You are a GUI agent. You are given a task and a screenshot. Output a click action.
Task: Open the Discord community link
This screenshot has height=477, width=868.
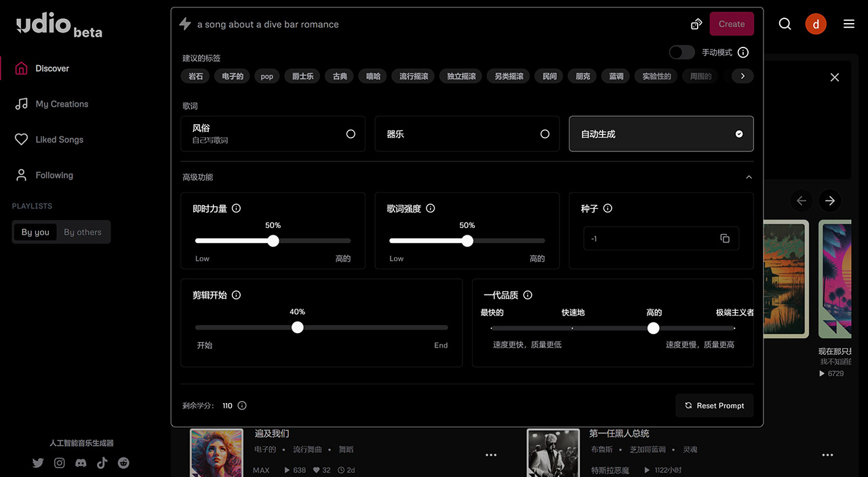pos(81,463)
